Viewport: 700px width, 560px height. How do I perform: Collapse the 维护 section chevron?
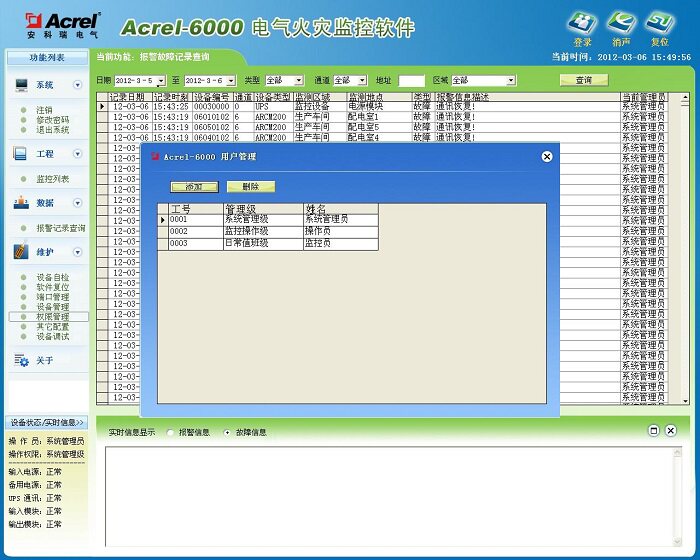tap(78, 252)
